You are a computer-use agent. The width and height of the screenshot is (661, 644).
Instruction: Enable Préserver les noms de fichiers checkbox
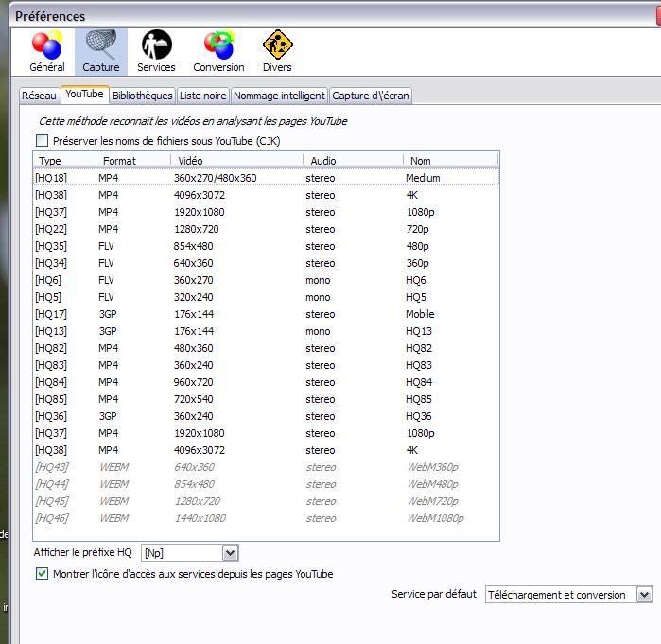coord(43,140)
